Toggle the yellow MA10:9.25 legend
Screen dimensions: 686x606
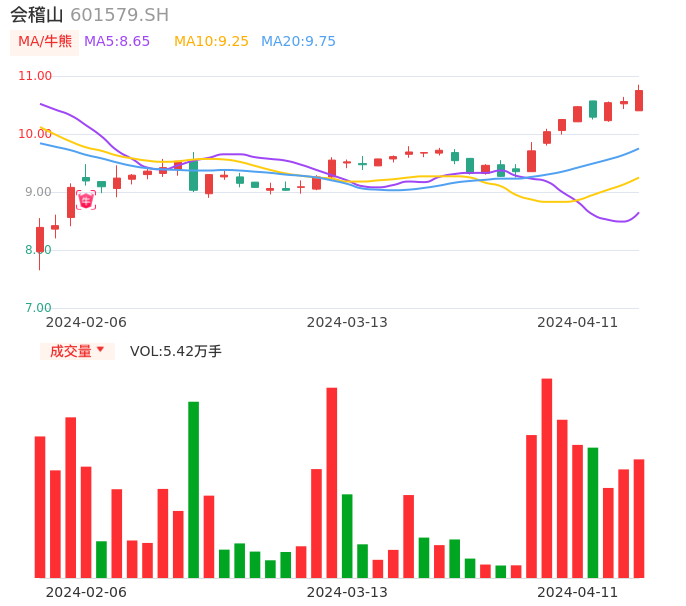coord(211,42)
